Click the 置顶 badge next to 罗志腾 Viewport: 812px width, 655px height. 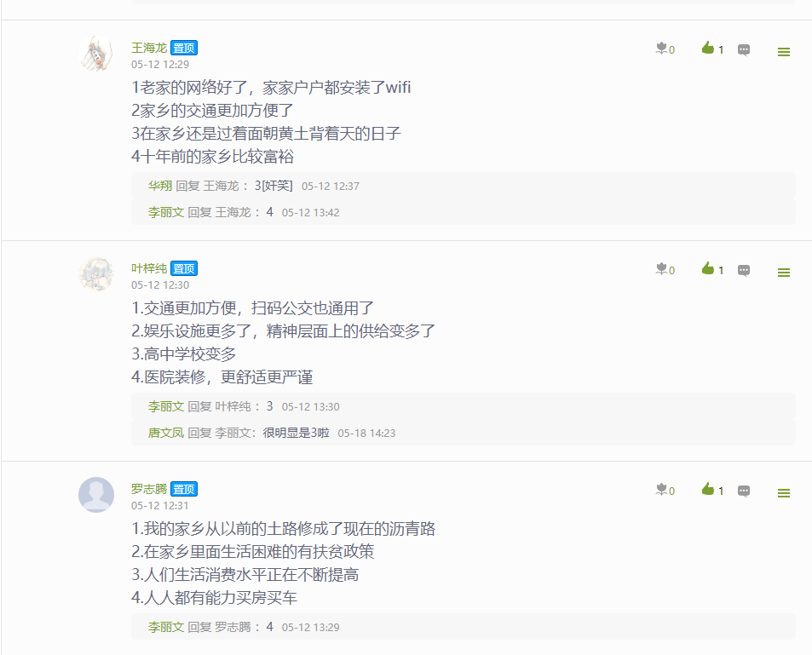pyautogui.click(x=184, y=489)
